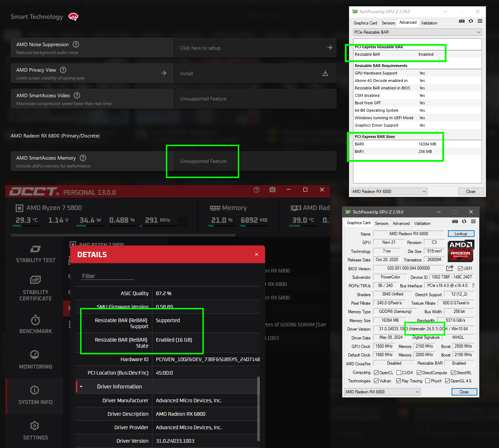
Task: Open OCCT Settings section
Action: pos(35,431)
